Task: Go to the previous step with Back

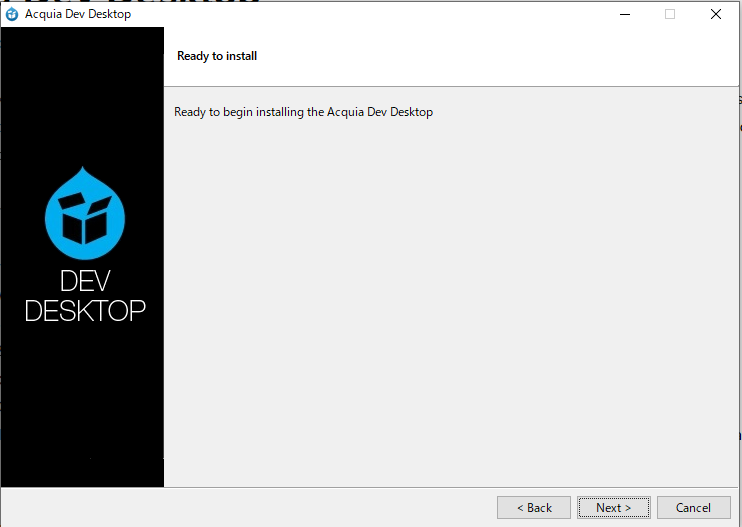Action: 534,508
